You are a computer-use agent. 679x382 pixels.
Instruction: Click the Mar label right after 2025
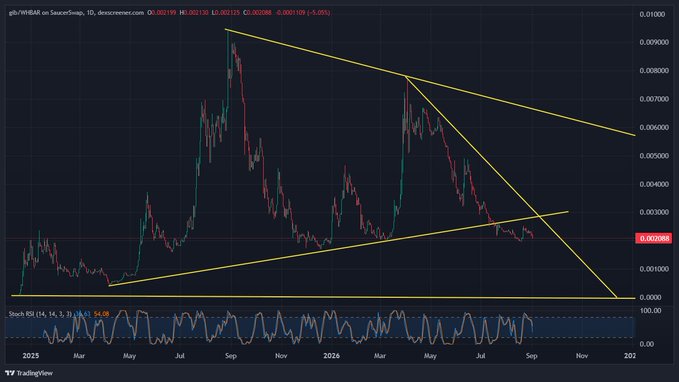point(79,356)
